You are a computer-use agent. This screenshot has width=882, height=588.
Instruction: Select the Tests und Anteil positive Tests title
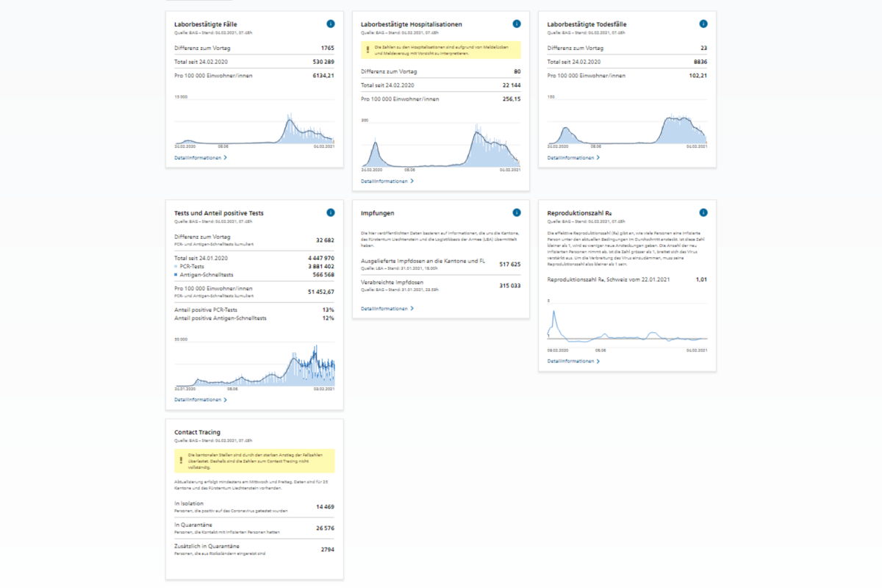(219, 213)
